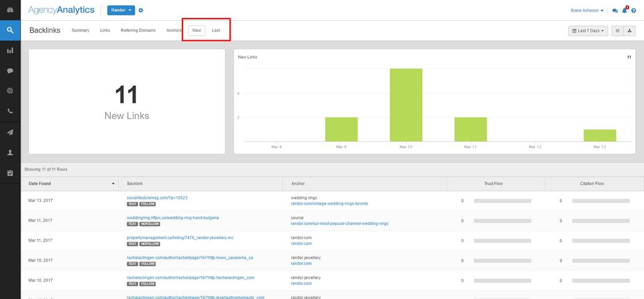Click the Mar 11 bar in chart
Screen dimensions: 644x299
471,129
